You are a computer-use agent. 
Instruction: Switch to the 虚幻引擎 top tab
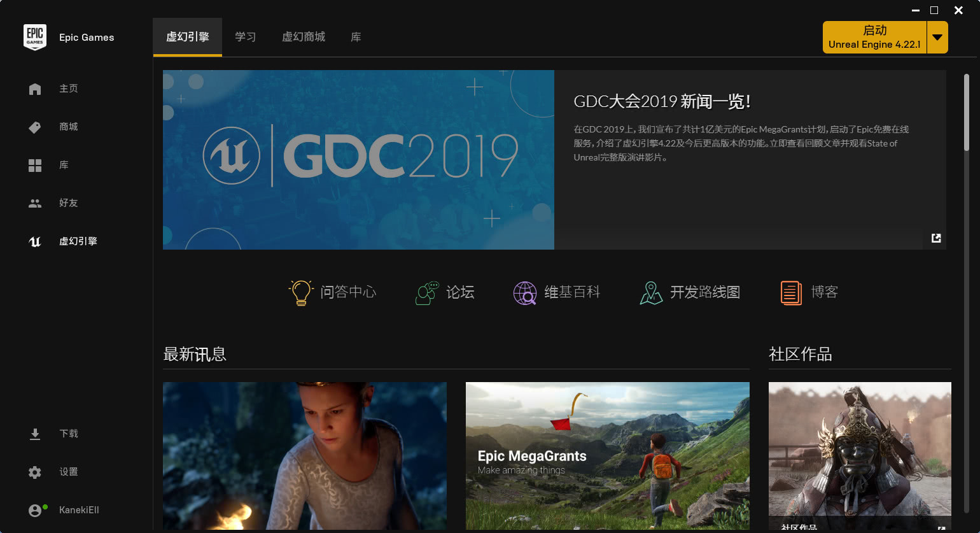pos(188,37)
